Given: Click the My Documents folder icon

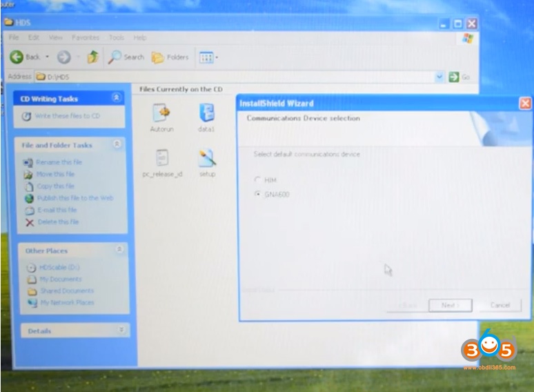Looking at the screenshot, I should pos(32,280).
